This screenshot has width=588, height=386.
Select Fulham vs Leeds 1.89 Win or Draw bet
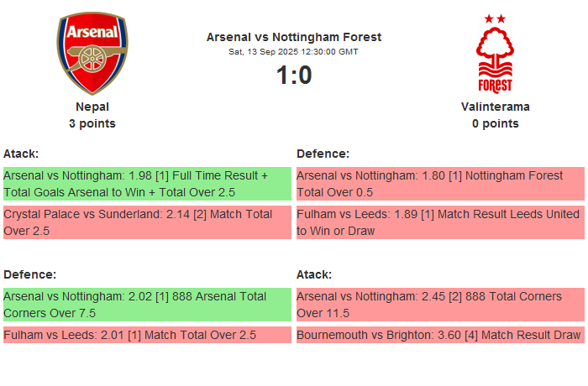click(440, 222)
